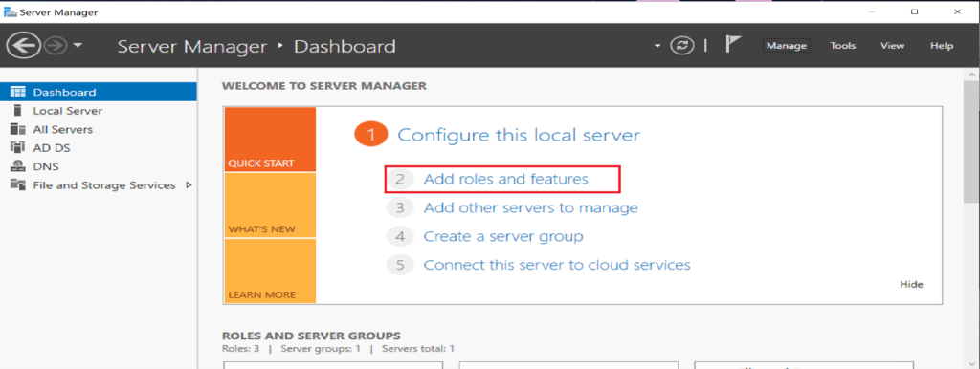Viewport: 980px width, 369px height.
Task: Open the Tools menu
Action: pyautogui.click(x=842, y=46)
